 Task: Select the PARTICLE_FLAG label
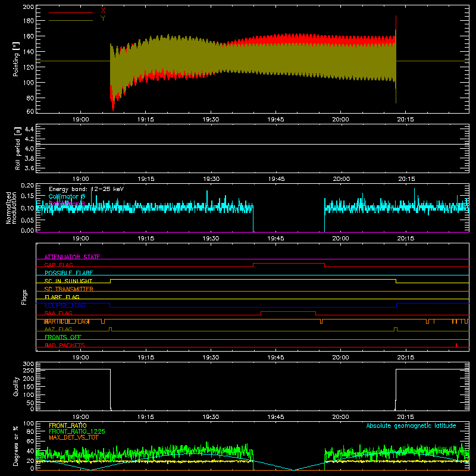pyautogui.click(x=67, y=321)
